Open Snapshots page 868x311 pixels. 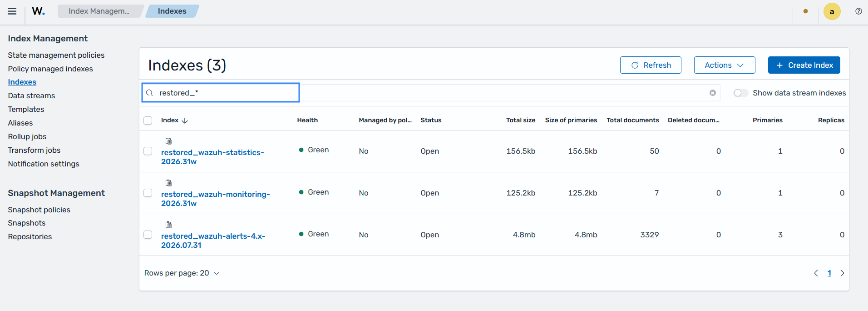point(27,223)
